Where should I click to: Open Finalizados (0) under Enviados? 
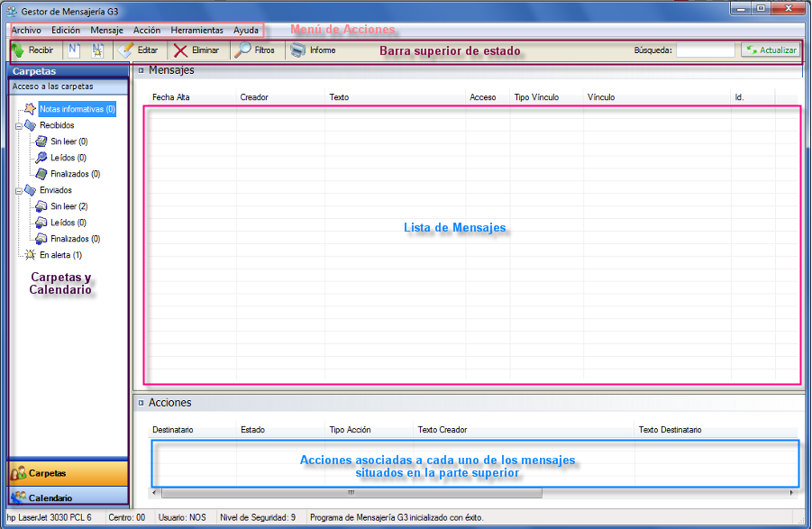coord(75,239)
